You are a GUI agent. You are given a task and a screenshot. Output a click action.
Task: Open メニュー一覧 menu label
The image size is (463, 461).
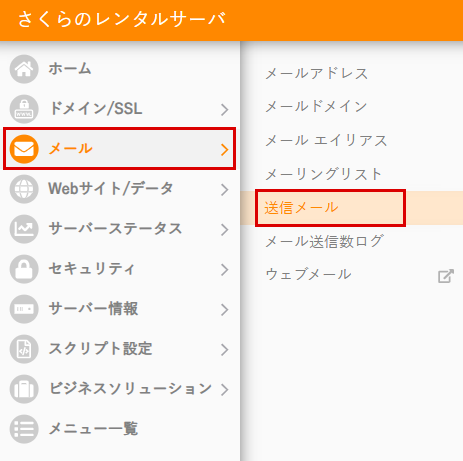tap(93, 429)
